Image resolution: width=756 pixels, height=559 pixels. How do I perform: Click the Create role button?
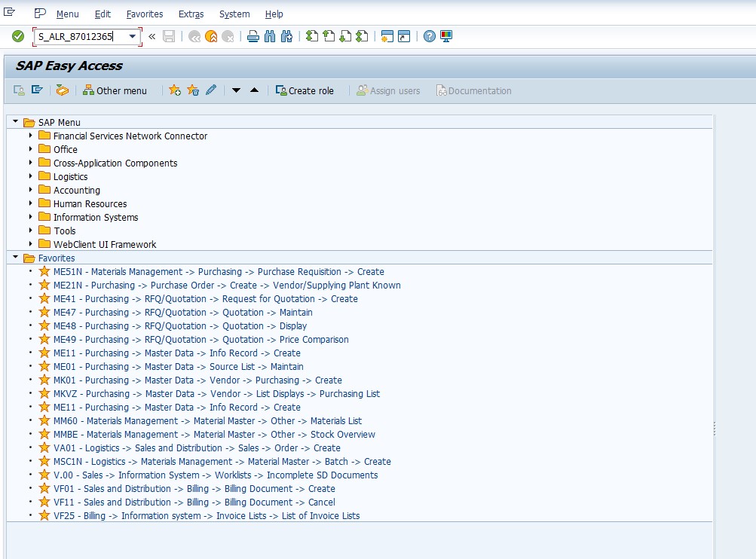pyautogui.click(x=305, y=90)
